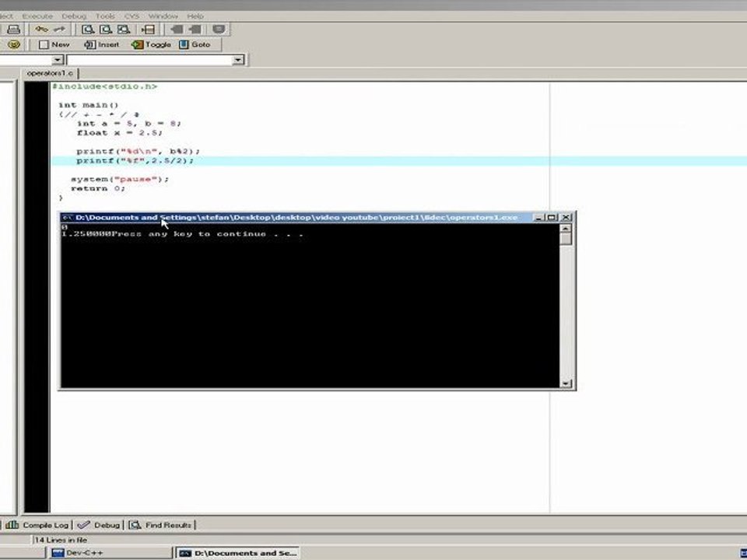Screen dimensions: 747x560
Task: Click the 'int main()' line in the editor
Action: click(89, 105)
